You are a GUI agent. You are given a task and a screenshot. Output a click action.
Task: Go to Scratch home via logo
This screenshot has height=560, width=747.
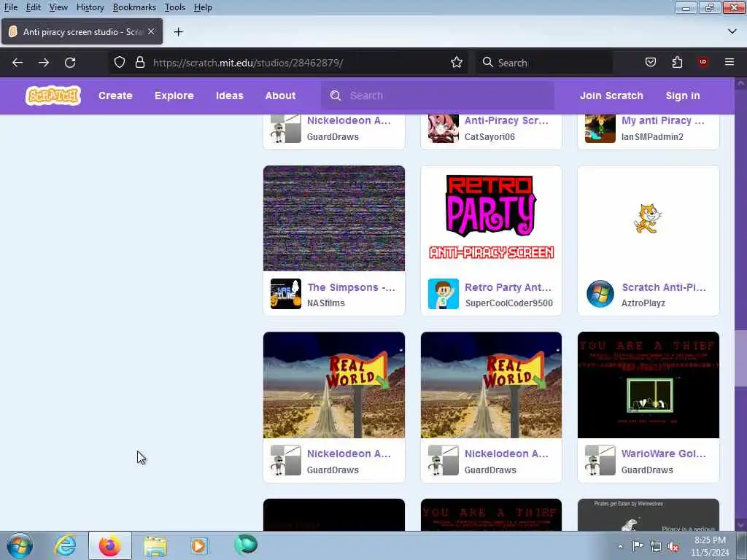pos(53,96)
